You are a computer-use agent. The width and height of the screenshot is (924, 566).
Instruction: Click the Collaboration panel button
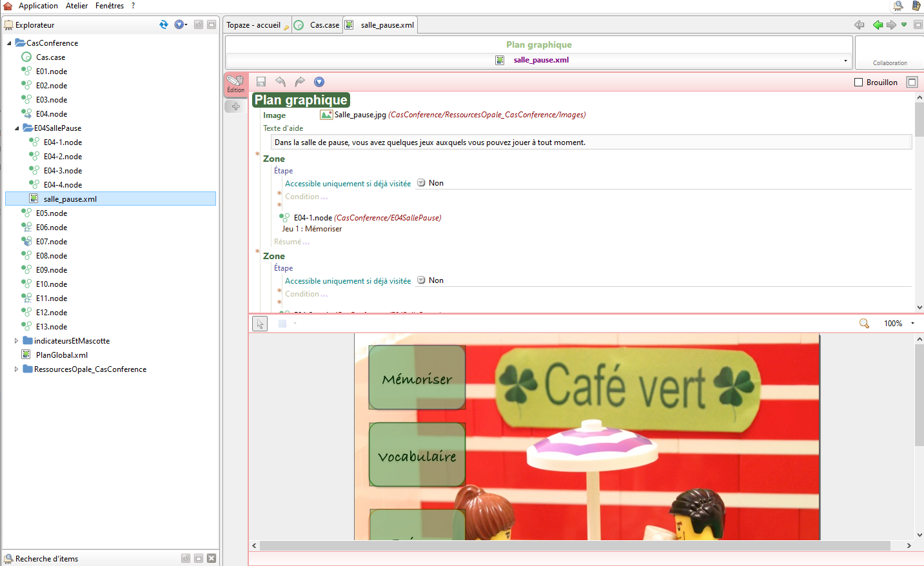tap(890, 53)
